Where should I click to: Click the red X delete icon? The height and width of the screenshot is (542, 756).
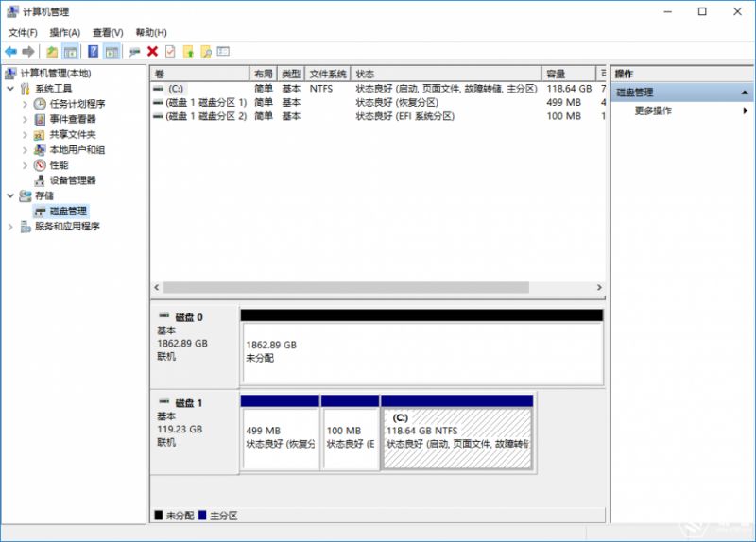click(152, 51)
